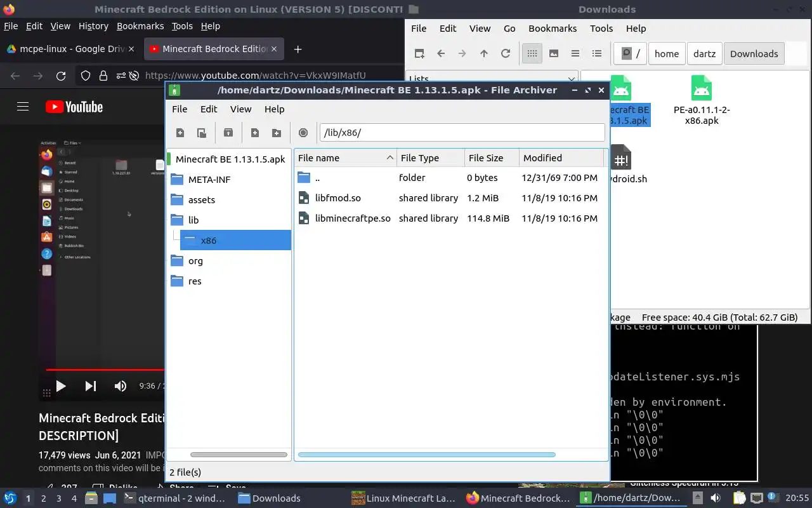Click root '/' path button in file manager
The height and width of the screenshot is (508, 812).
(631, 54)
